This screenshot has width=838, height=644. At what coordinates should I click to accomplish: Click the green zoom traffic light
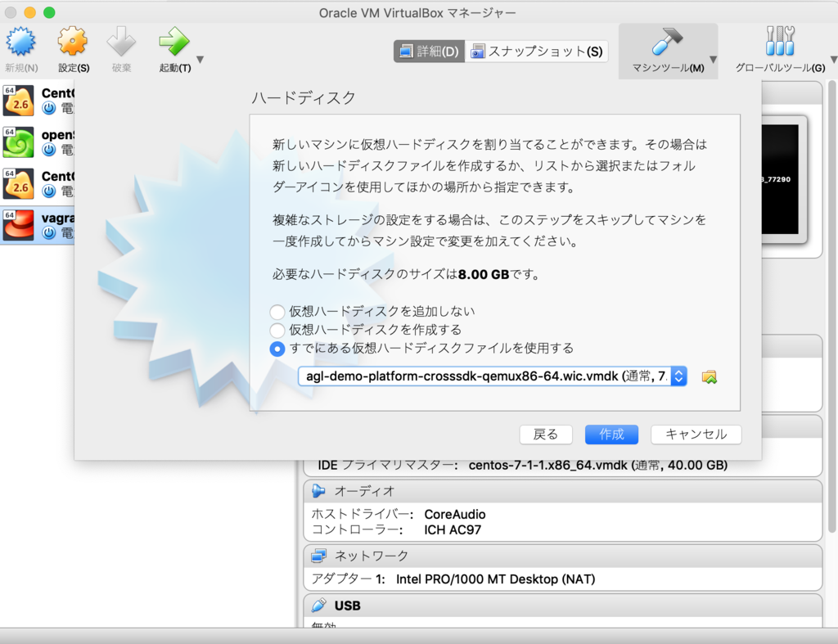pos(50,13)
